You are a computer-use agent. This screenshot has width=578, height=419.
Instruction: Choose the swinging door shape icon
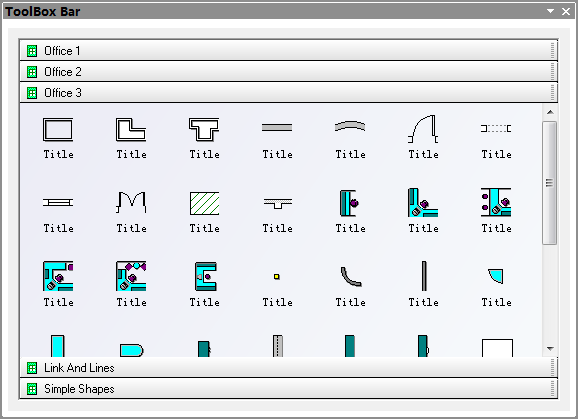(423, 129)
